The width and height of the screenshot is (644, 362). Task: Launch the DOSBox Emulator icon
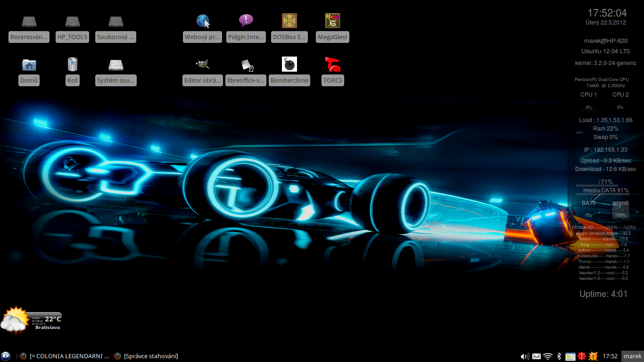tap(289, 21)
